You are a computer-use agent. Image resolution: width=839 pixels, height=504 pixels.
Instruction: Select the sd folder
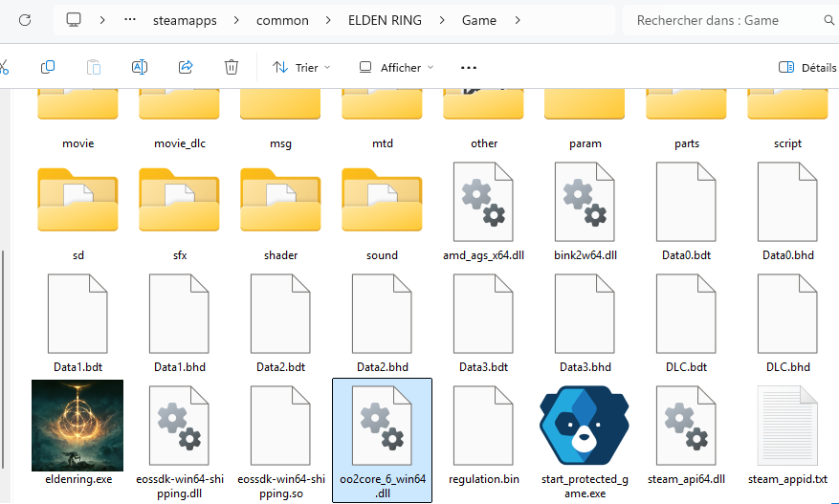[x=77, y=212]
